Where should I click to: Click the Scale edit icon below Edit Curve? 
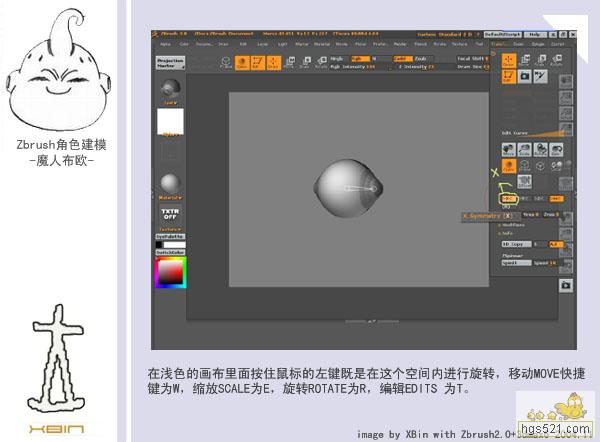point(524,150)
